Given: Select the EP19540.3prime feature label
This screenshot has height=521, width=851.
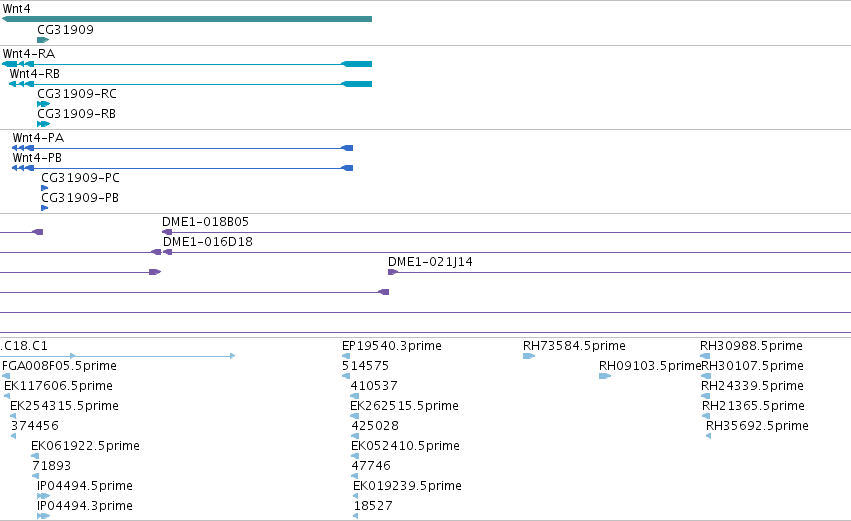Looking at the screenshot, I should tap(392, 346).
